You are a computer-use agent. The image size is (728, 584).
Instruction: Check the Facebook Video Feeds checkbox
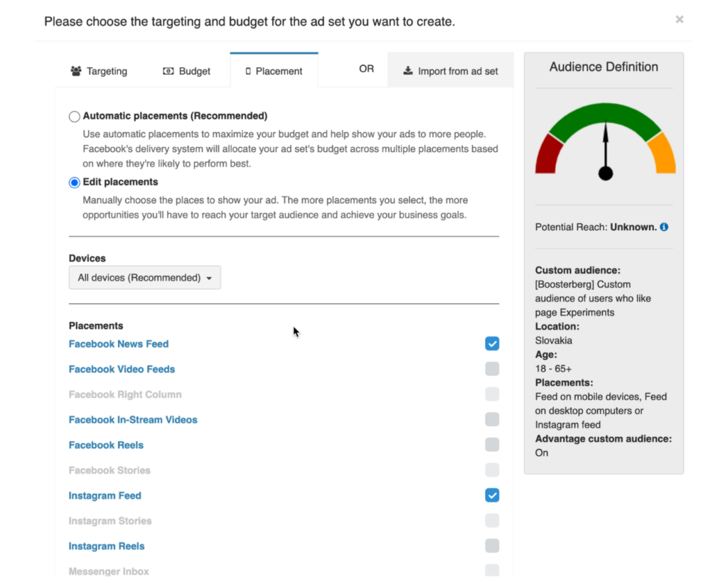tap(492, 369)
